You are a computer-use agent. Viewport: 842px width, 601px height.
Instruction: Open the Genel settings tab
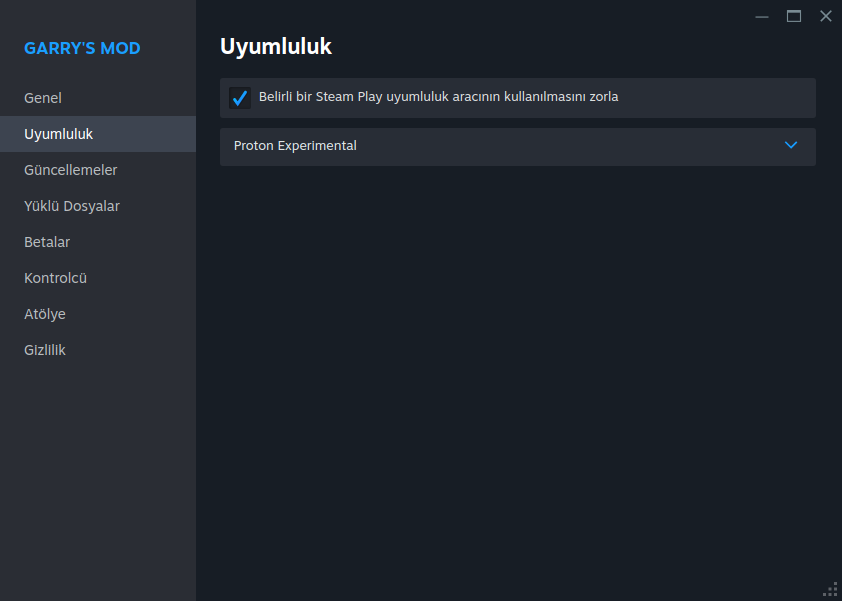(43, 98)
